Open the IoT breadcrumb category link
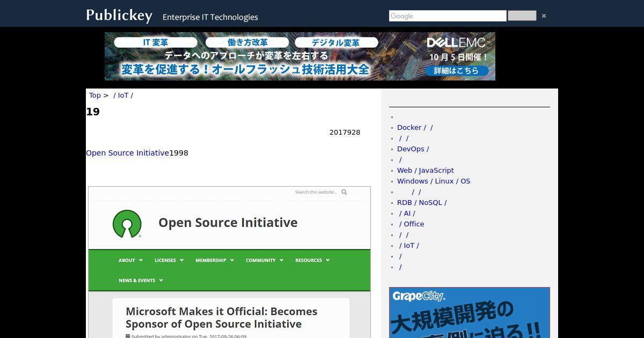This screenshot has height=338, width=644. (123, 95)
